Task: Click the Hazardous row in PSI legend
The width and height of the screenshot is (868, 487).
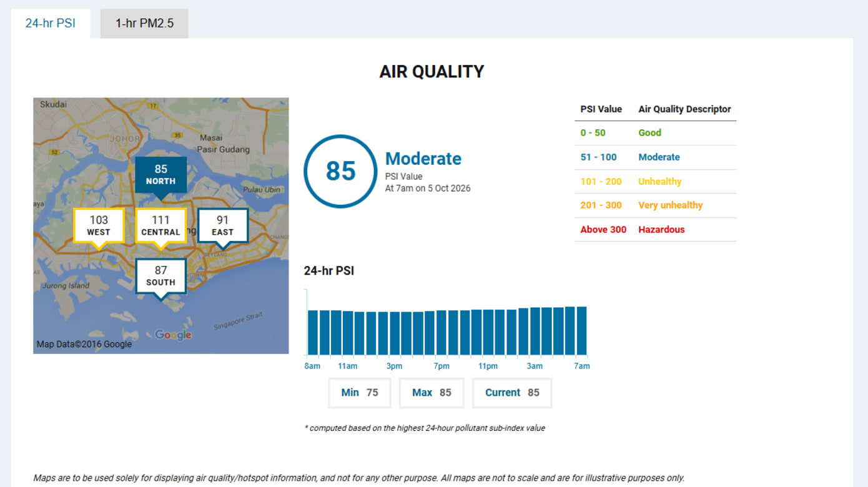Action: 655,230
